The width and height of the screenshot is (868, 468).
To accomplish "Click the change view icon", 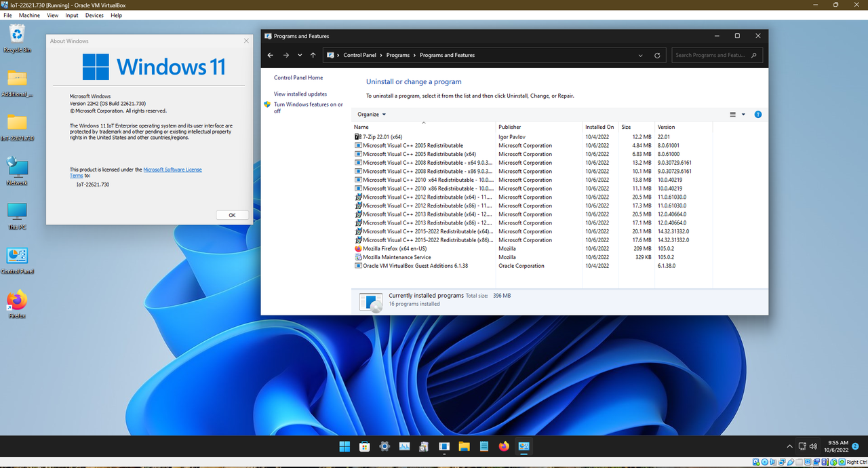I will pos(732,114).
